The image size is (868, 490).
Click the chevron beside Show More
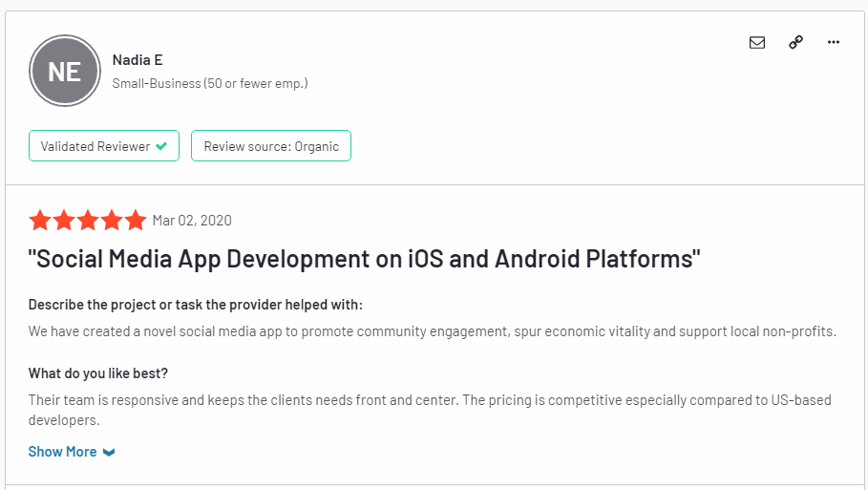pyautogui.click(x=109, y=453)
